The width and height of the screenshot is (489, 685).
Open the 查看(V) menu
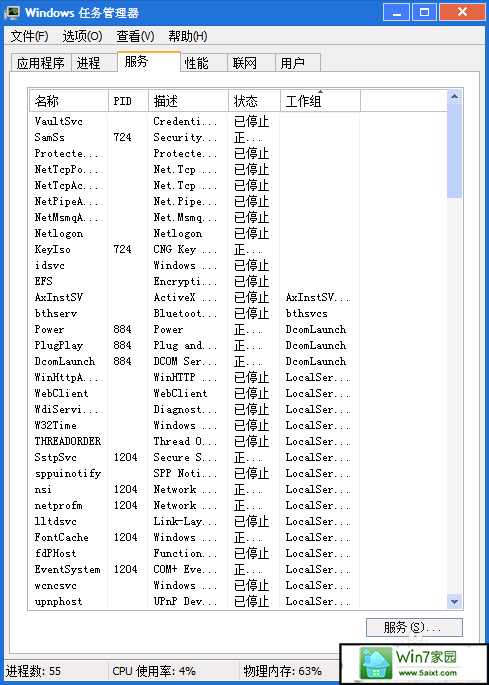click(x=135, y=36)
